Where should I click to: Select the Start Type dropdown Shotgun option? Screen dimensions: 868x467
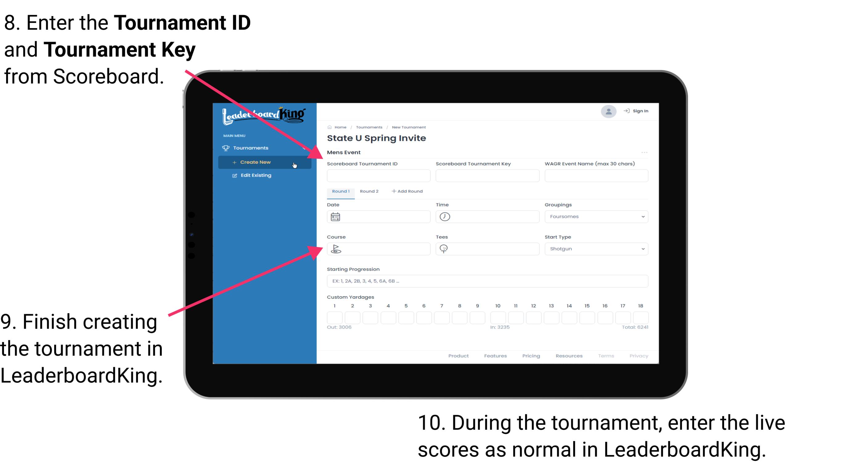(595, 248)
